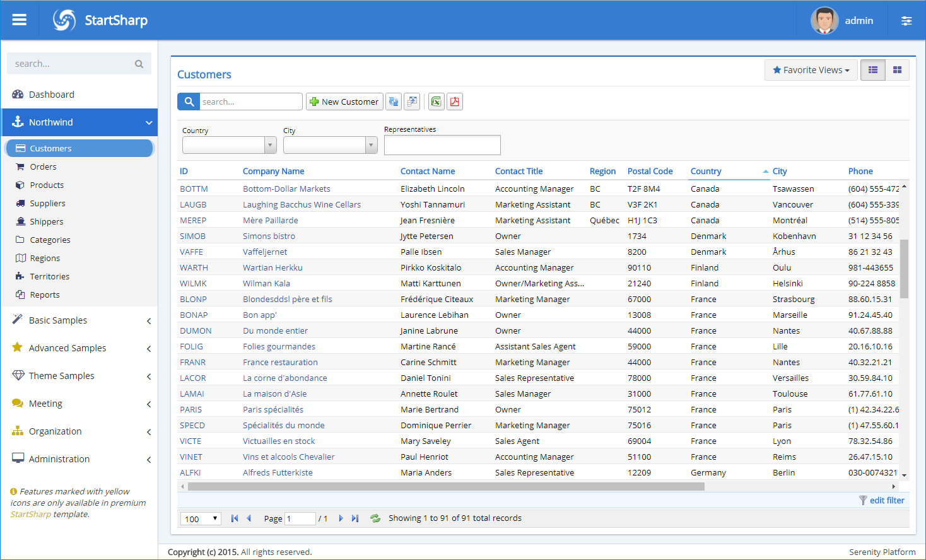Click the grid refresh icon in toolbar
The height and width of the screenshot is (560, 926).
coord(394,102)
